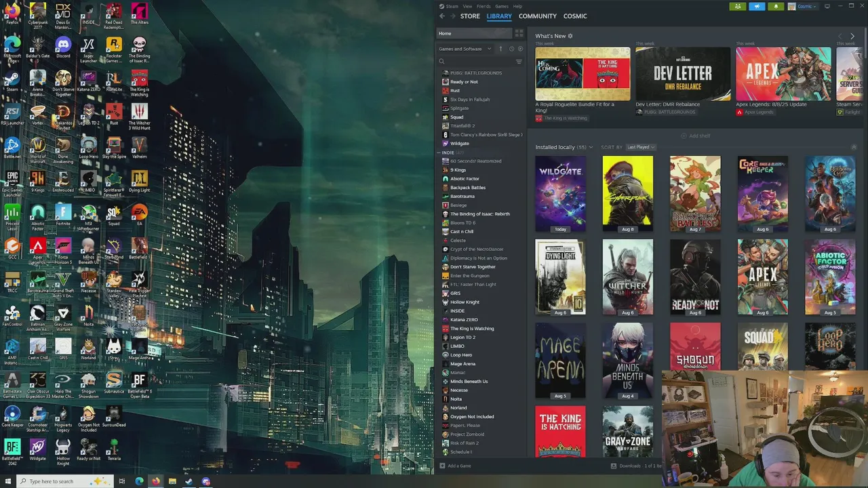Open the Hollow Knight desktop shortcut

click(63, 452)
